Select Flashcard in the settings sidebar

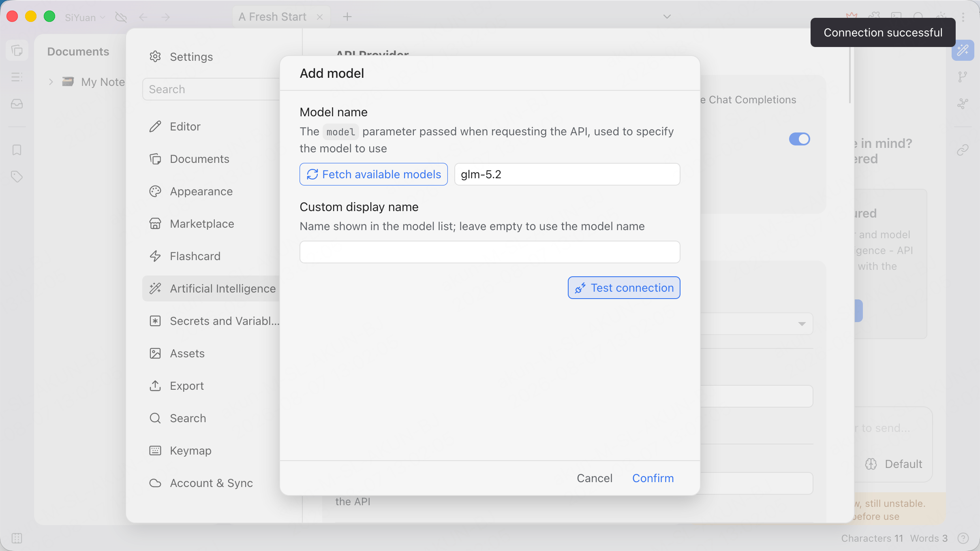211,256
